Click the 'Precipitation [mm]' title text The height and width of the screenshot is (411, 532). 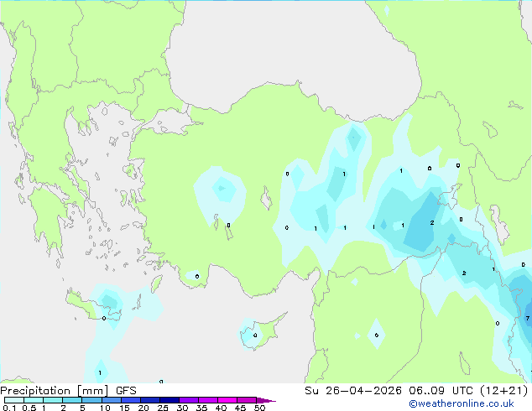point(55,391)
